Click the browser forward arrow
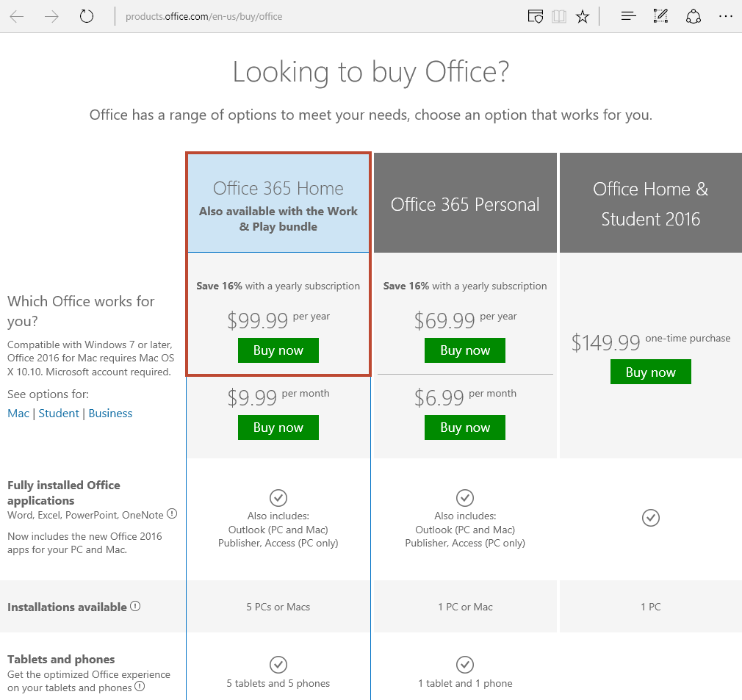Viewport: 742px width, 700px height. (51, 16)
